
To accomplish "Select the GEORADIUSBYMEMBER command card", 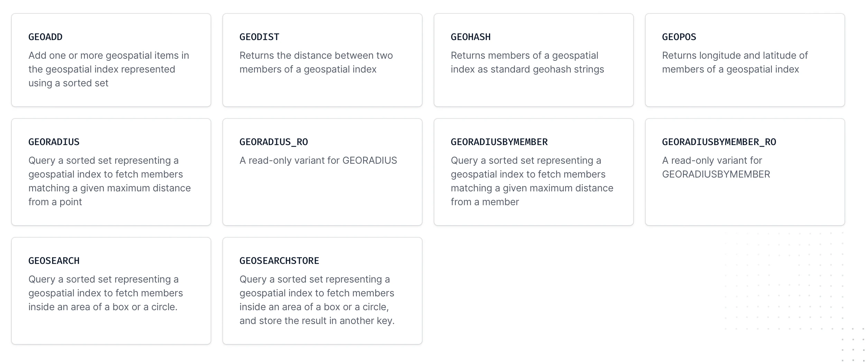I will tap(534, 172).
